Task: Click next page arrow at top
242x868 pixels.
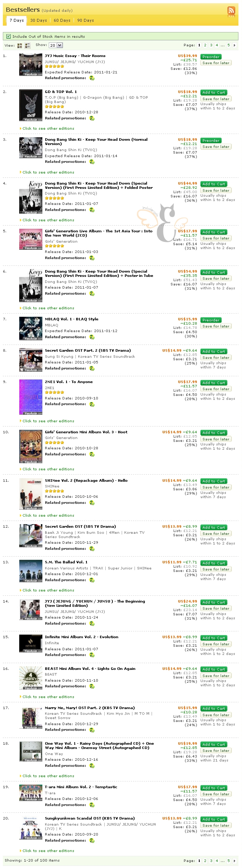Action: [235, 45]
